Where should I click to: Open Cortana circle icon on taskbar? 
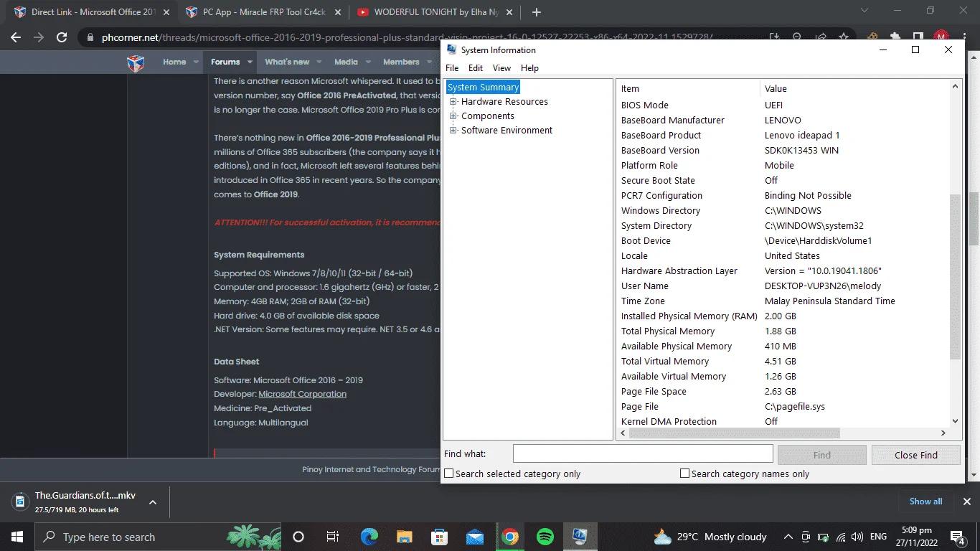pos(298,537)
